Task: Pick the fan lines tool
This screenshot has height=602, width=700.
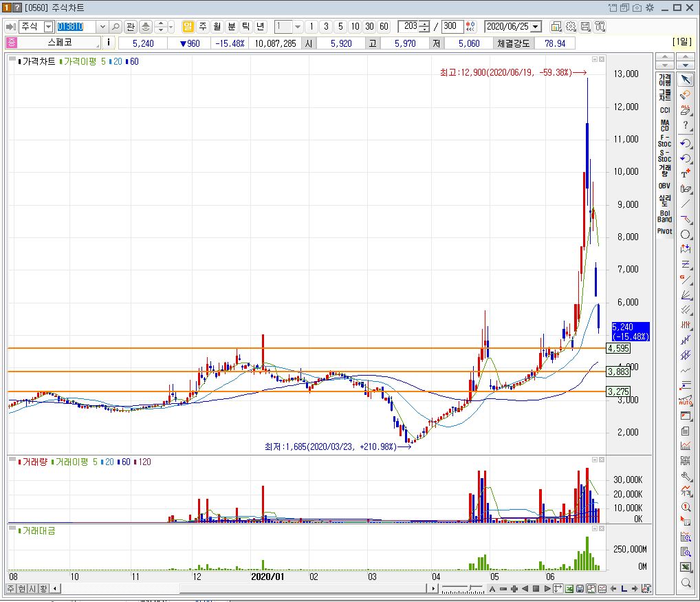Action: (x=686, y=295)
